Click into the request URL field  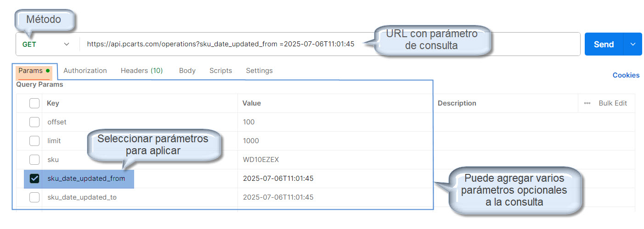pos(220,44)
